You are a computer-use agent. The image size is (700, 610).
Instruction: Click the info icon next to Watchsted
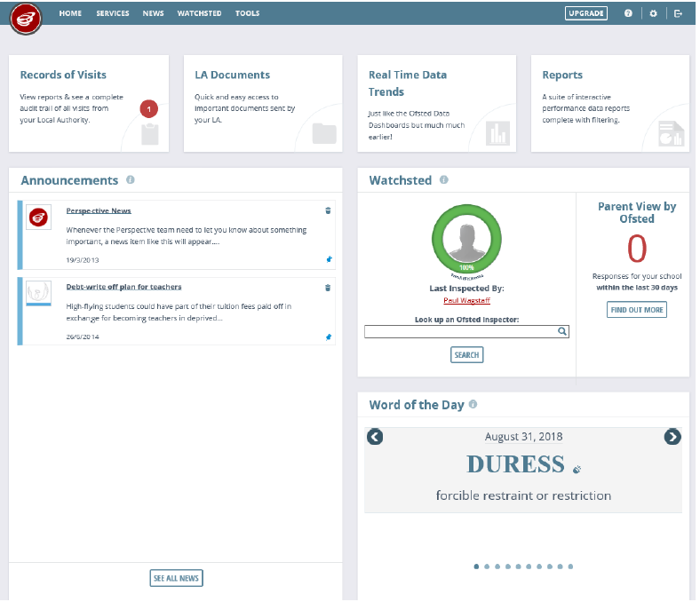[444, 180]
